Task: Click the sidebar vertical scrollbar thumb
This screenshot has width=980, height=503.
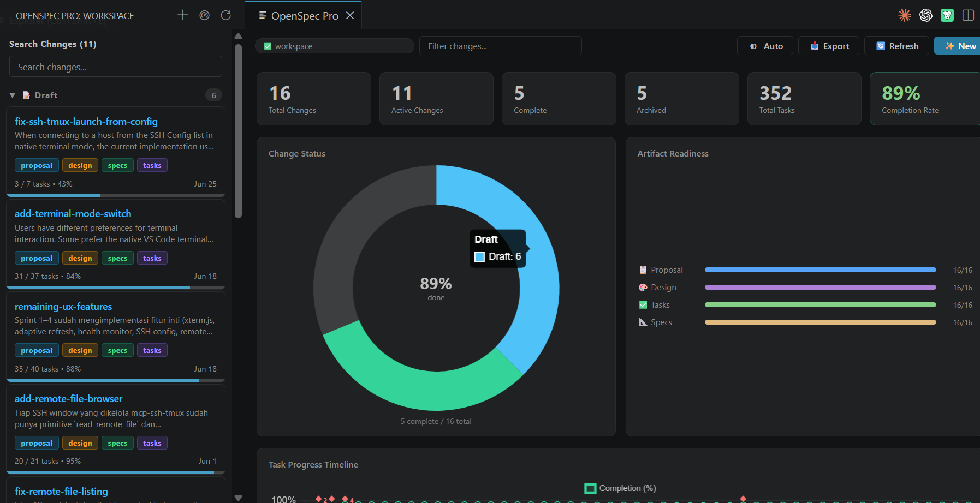Action: tap(238, 131)
